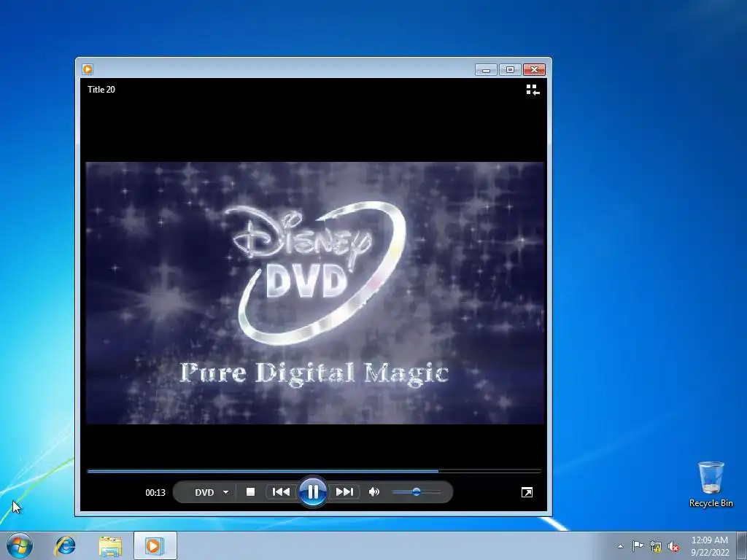
Task: Open the taskbar clock and date
Action: (x=710, y=546)
